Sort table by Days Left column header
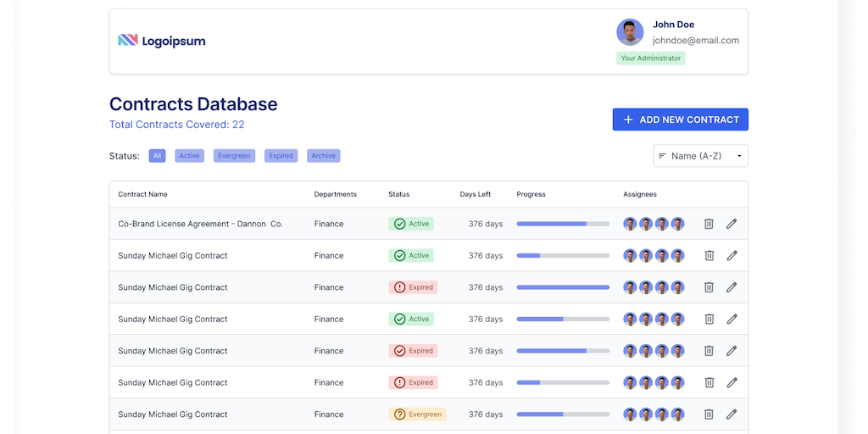 click(x=475, y=194)
